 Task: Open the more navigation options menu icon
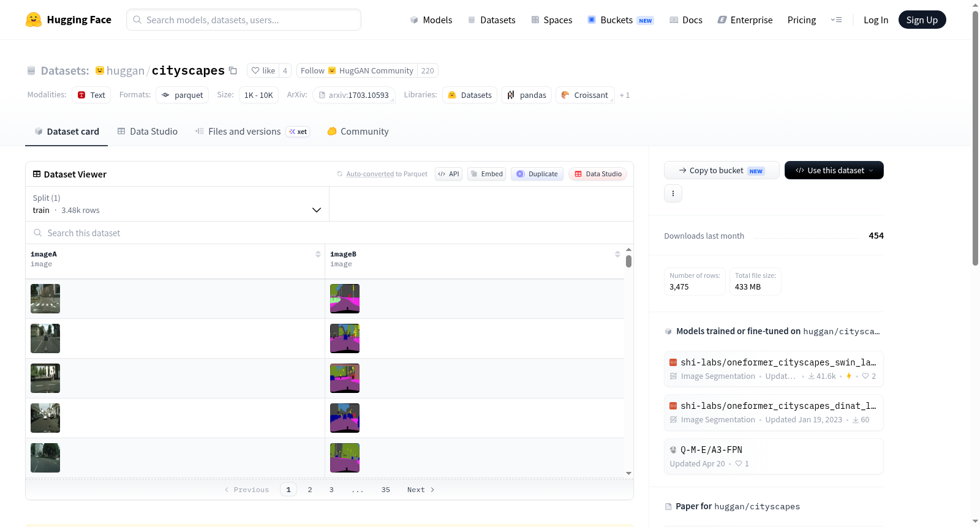[x=836, y=20]
